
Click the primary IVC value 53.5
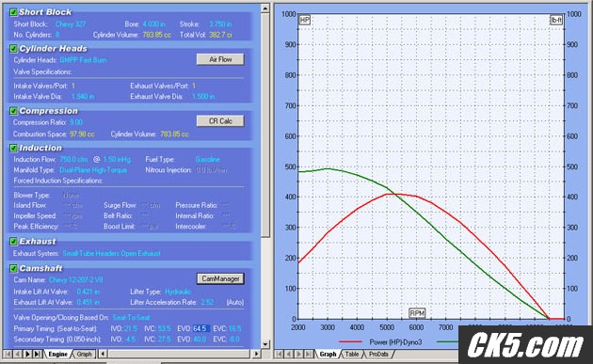(164, 328)
